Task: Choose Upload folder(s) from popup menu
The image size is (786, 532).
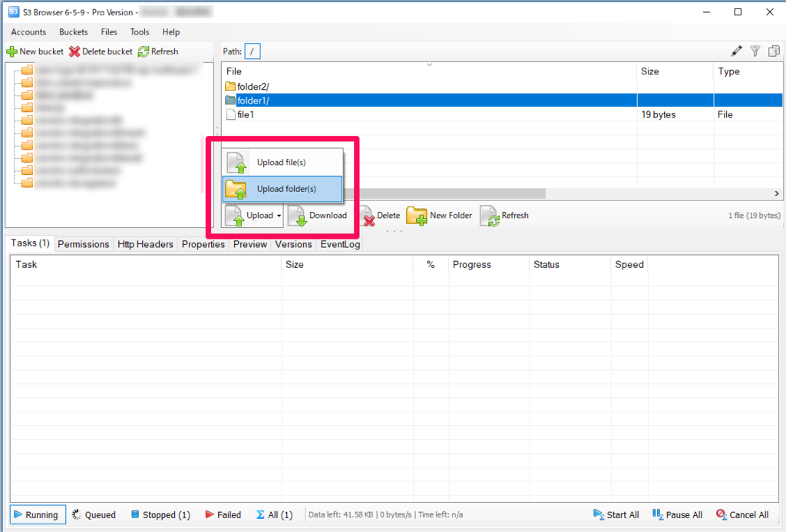Action: [282, 189]
